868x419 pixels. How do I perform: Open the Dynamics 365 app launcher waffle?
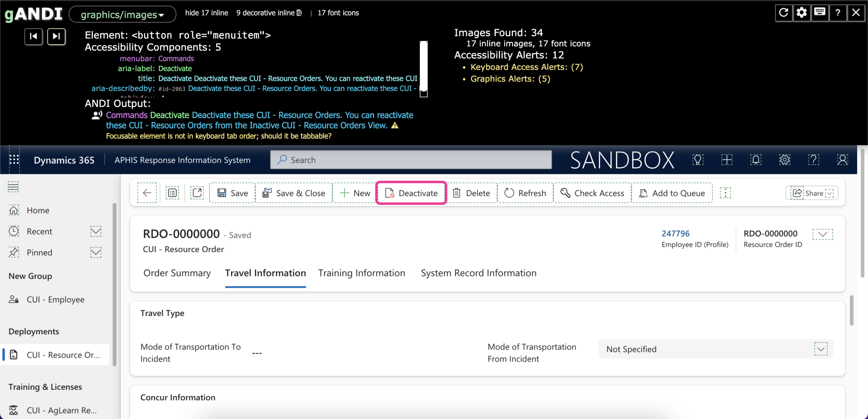click(14, 160)
